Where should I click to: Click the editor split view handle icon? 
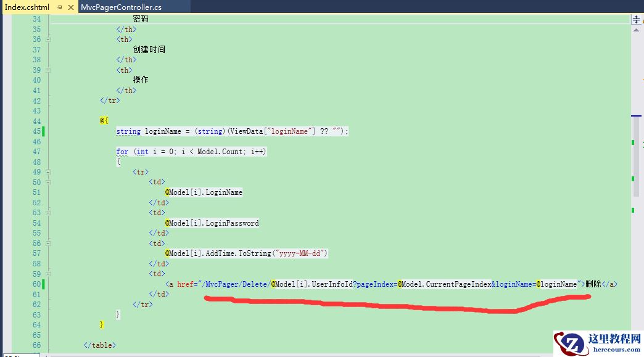636,19
